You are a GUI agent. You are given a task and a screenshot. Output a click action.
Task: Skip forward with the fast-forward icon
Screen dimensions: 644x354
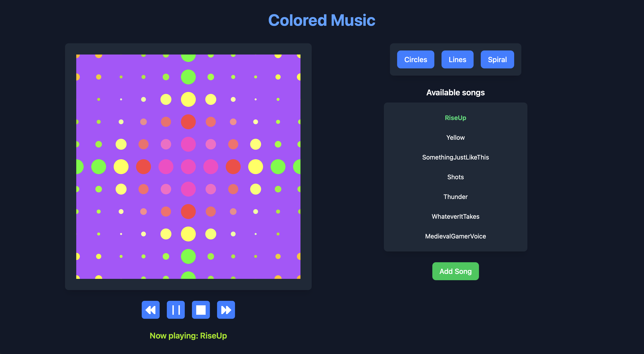(x=226, y=310)
